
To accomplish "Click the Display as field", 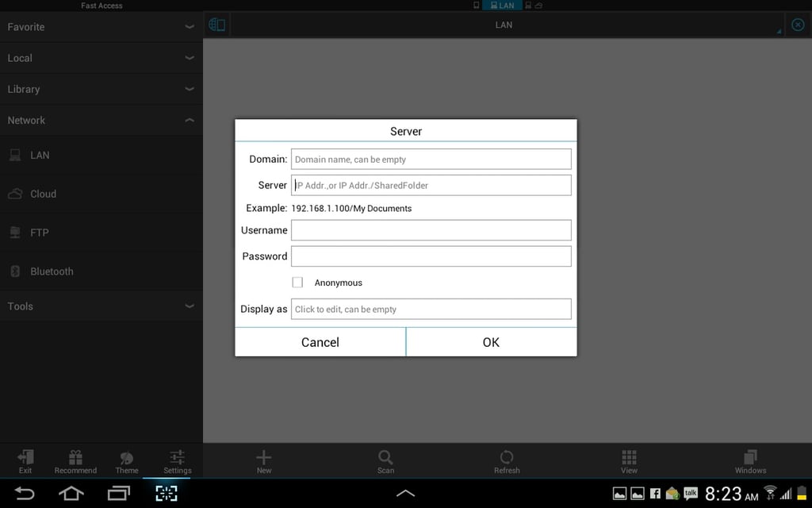I will tap(431, 309).
